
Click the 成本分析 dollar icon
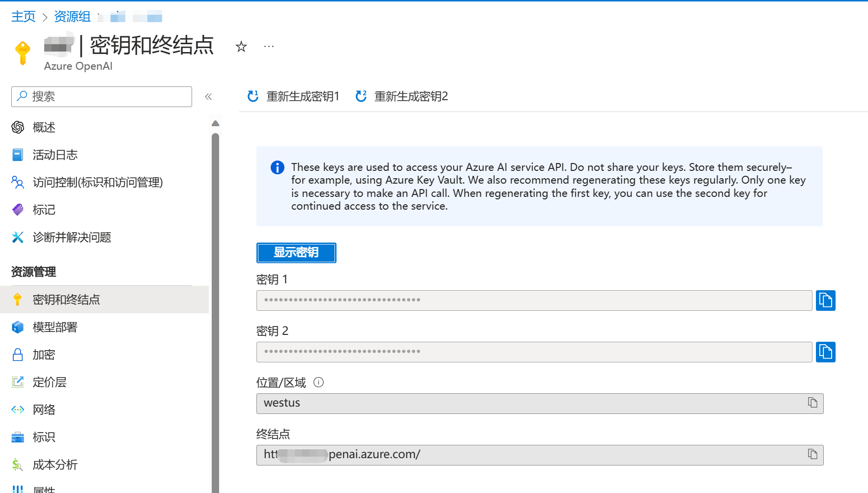pos(18,465)
